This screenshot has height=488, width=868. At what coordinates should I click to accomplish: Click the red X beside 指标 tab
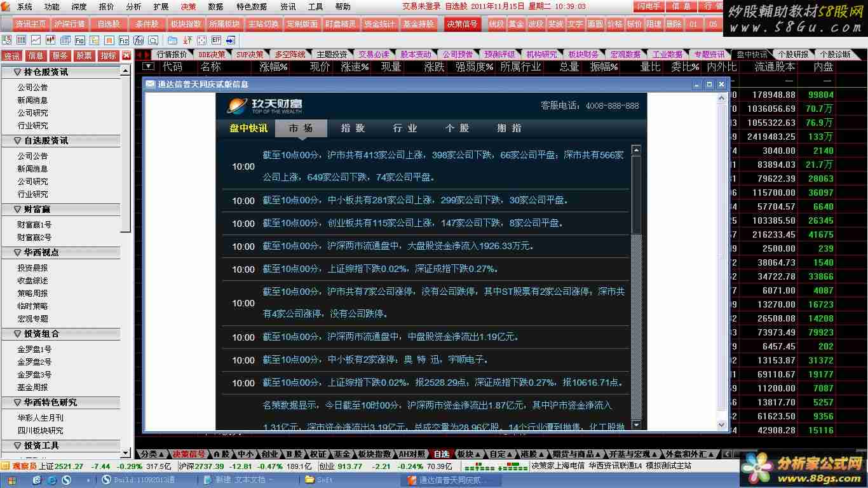pos(126,56)
